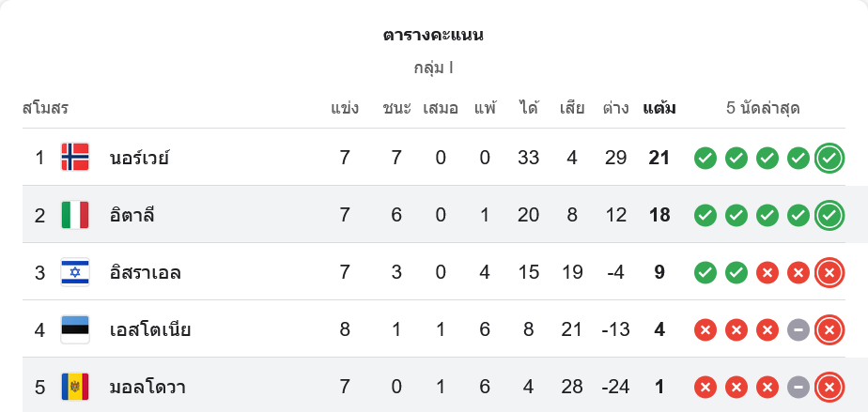Click Israel's latest circled loss icon
This screenshot has width=868, height=412.
(x=829, y=272)
